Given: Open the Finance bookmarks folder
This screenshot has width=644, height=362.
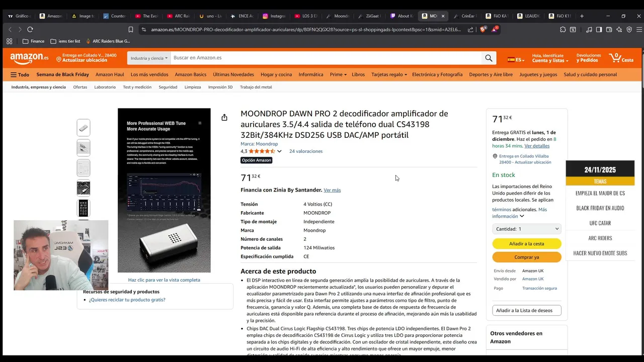Looking at the screenshot, I should point(34,41).
